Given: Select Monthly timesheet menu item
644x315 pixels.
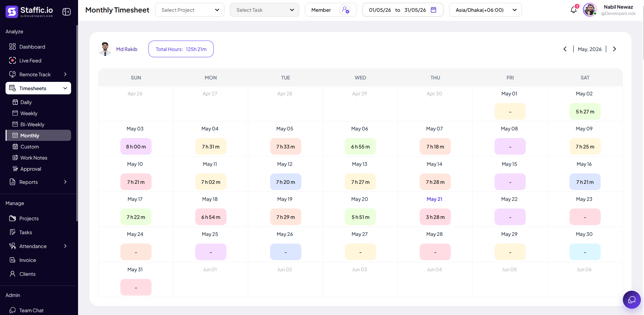Looking at the screenshot, I should pos(38,135).
